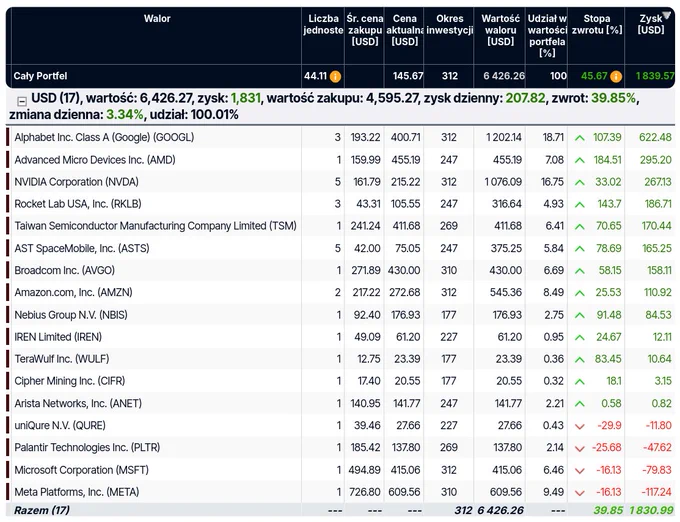Click up arrow in CIFR row
This screenshot has width=680, height=522.
[x=579, y=382]
